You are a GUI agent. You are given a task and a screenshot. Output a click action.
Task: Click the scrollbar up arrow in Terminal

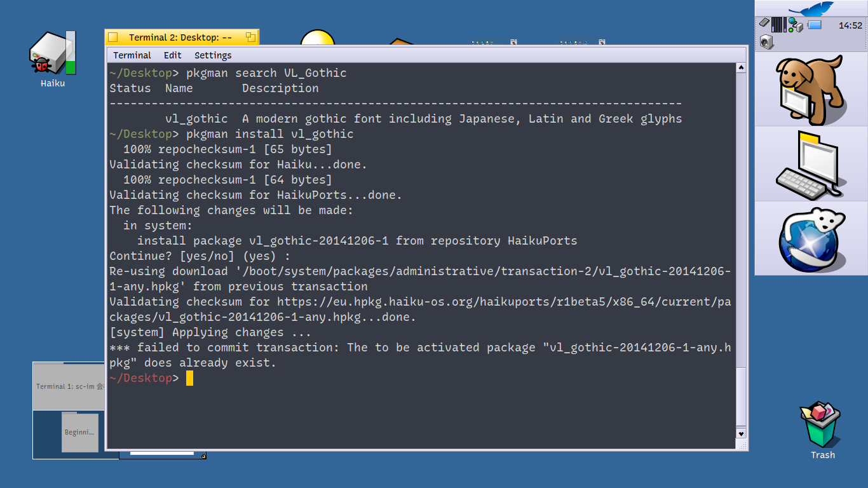pos(741,67)
